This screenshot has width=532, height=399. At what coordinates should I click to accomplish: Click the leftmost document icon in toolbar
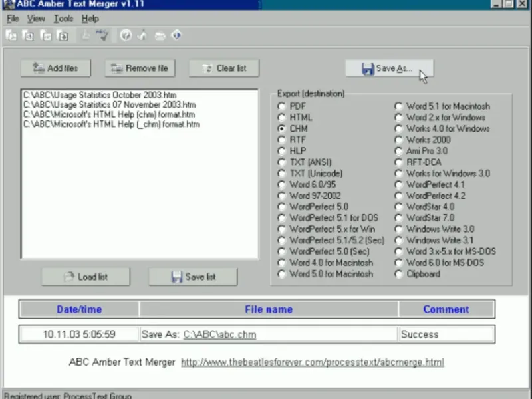11,35
